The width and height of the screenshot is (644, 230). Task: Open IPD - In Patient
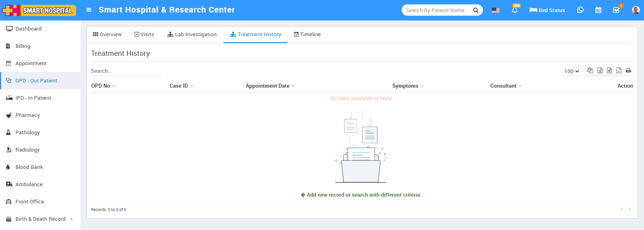(x=40, y=98)
